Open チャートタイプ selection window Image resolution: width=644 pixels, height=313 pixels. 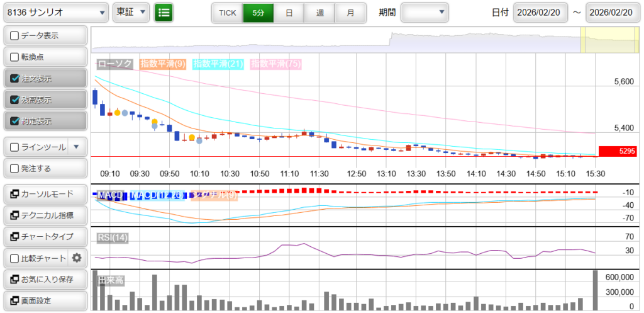45,236
